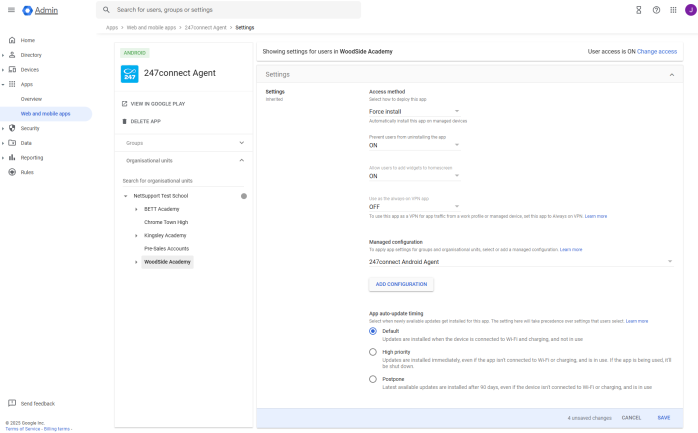Expand the Kingsley Academy organisational unit

tap(135, 235)
